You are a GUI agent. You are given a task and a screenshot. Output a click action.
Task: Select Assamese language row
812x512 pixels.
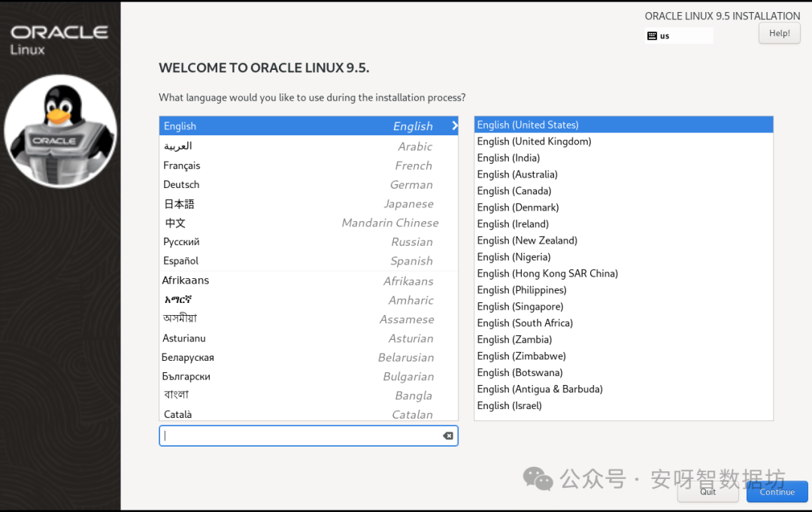309,319
